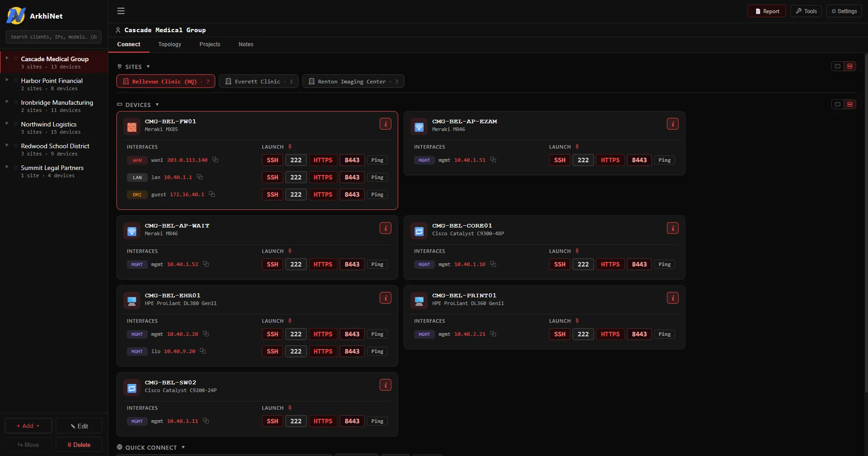Open the Tools button
Viewport: 868px width, 456px height.
(806, 11)
